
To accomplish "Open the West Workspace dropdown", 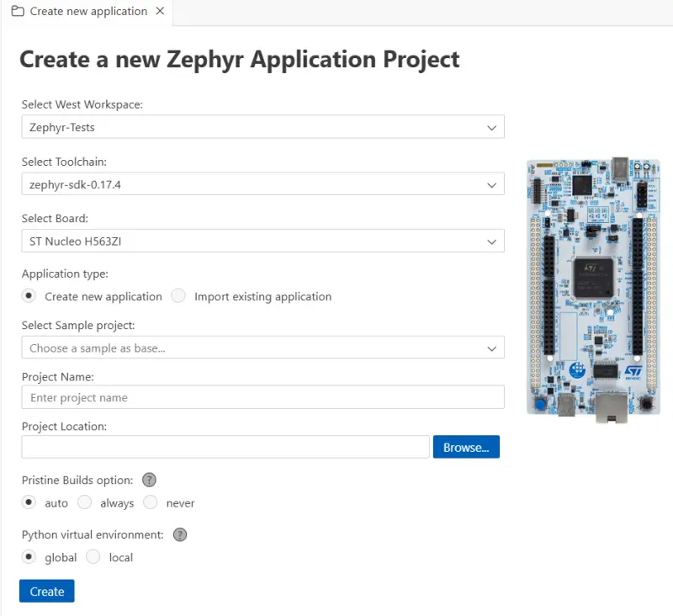I will coord(262,127).
